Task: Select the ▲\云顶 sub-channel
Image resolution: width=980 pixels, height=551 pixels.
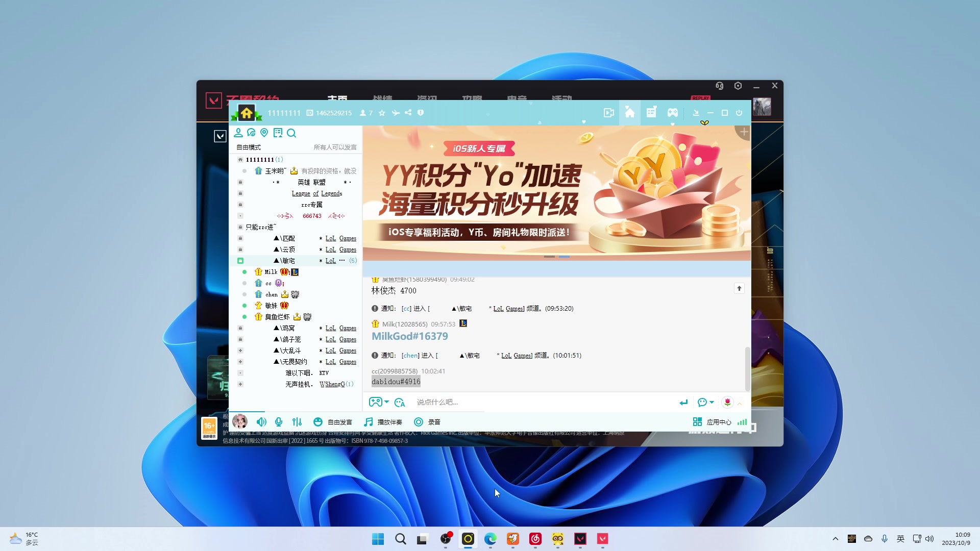Action: (296, 249)
